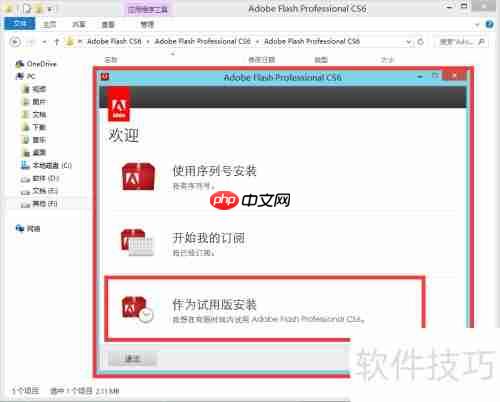
Task: Sort by the 修改日期 column header
Action: pos(262,60)
